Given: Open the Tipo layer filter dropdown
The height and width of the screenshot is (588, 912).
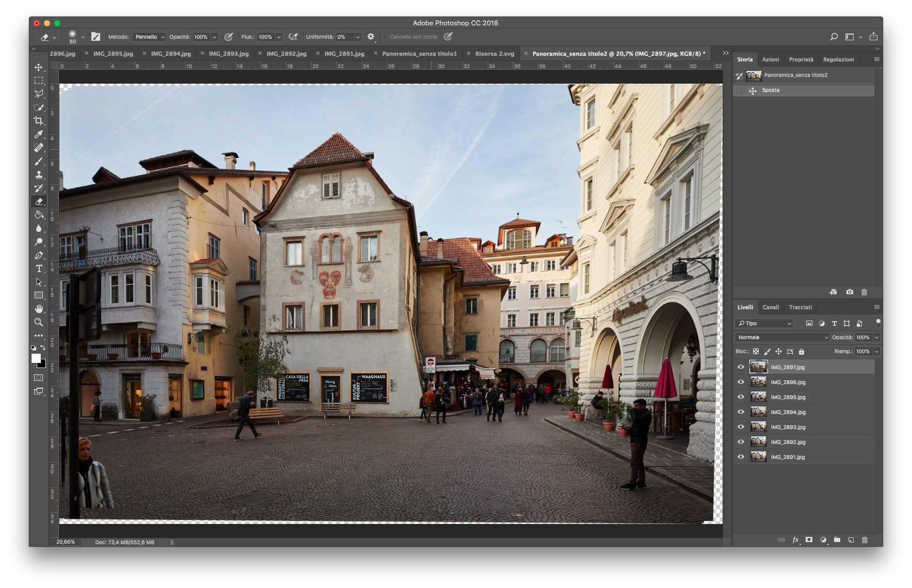Looking at the screenshot, I should (x=764, y=323).
